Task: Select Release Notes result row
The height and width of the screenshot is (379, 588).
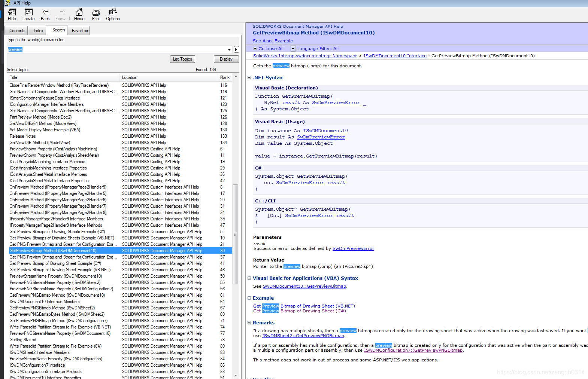Action: click(x=120, y=136)
